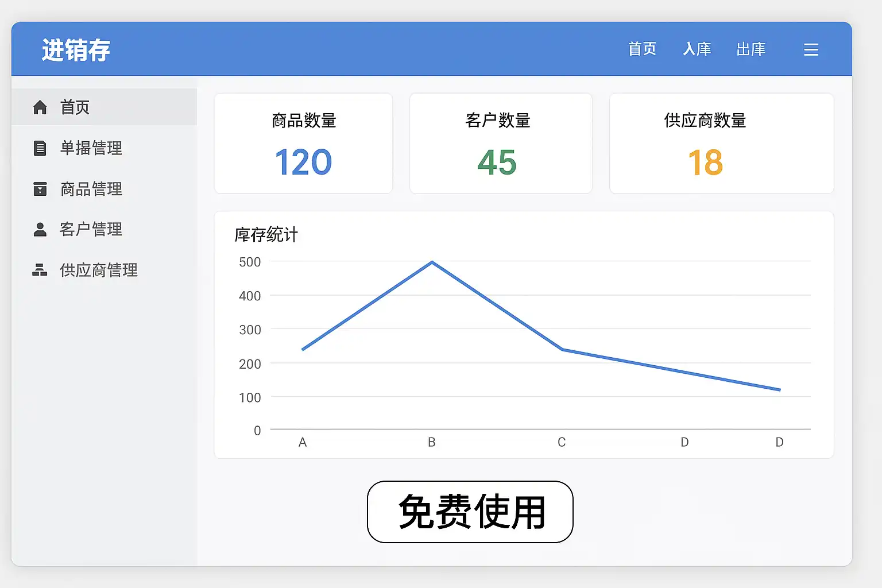882x588 pixels.
Task: Select 首页 in the top navigation
Action: [642, 49]
